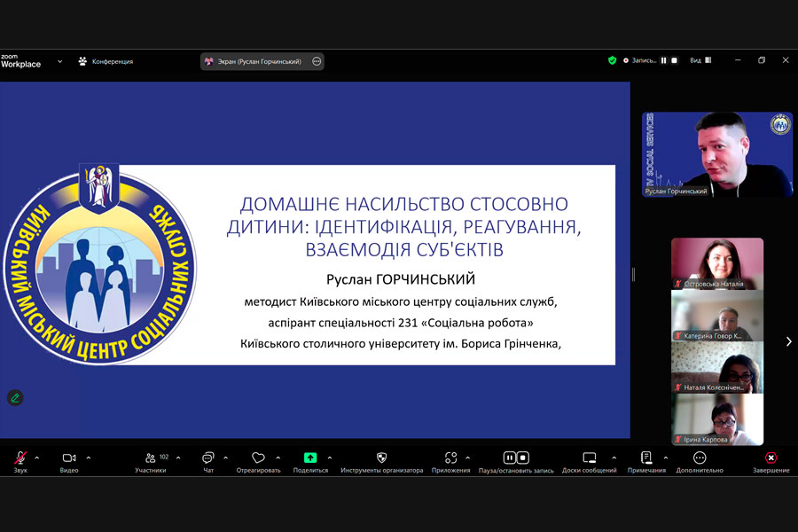Open Инструменты организатора host tools
Image resolution: width=798 pixels, height=532 pixels.
tap(381, 458)
